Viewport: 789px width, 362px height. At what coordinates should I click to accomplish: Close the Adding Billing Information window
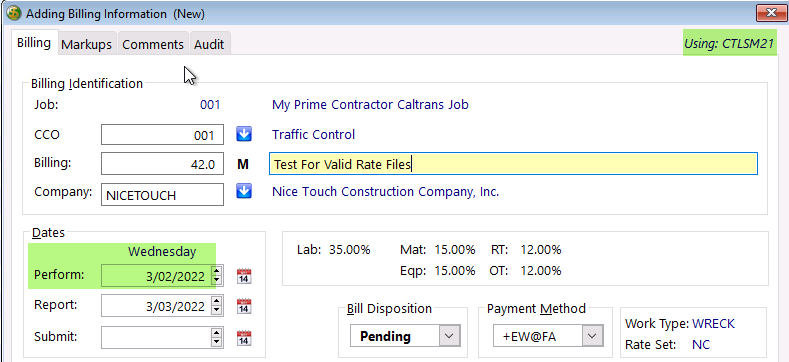pyautogui.click(x=770, y=13)
